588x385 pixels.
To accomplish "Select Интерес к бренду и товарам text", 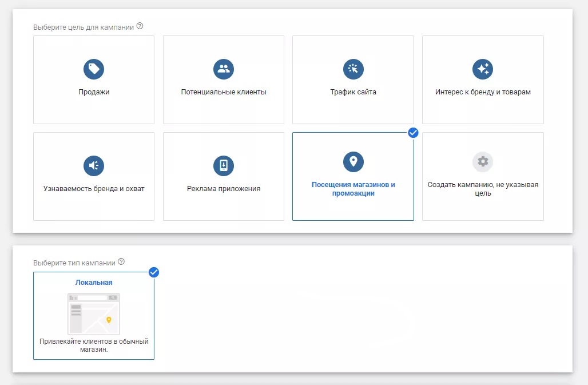I will click(483, 92).
